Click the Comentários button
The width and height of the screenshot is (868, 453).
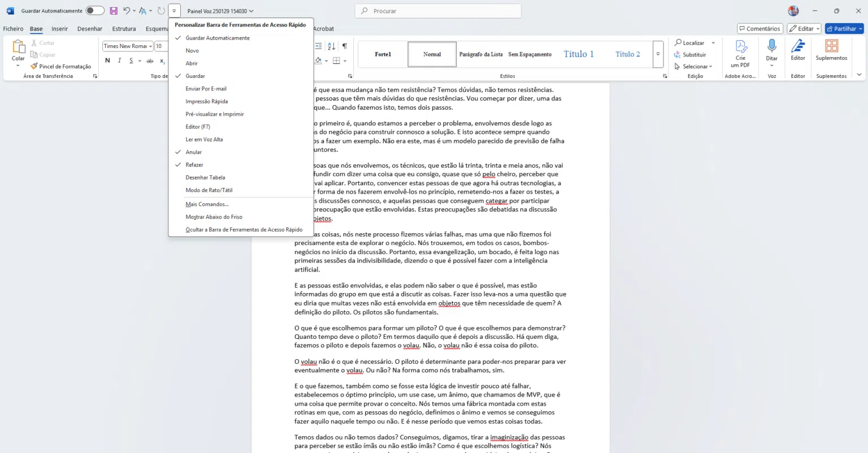tap(760, 28)
